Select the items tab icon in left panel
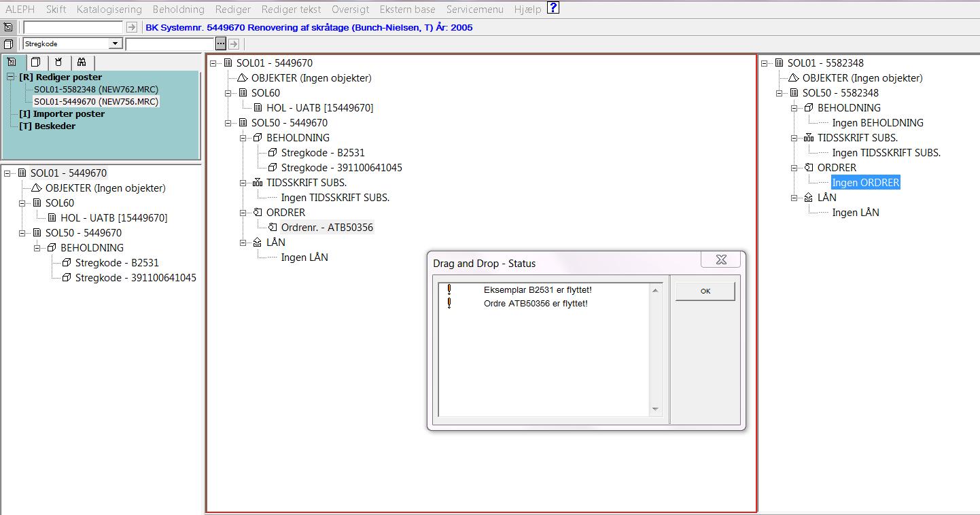Viewport: 980px width, 515px height. click(35, 62)
